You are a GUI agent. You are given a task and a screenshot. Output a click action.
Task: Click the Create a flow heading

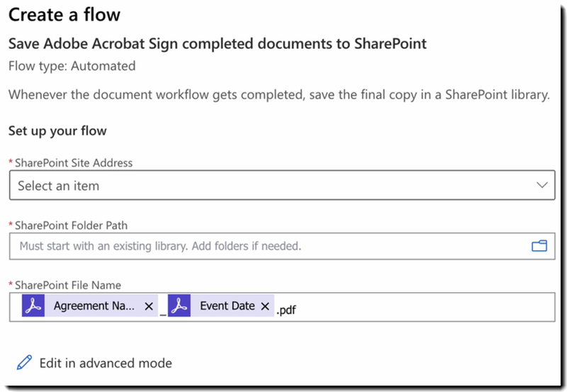click(64, 15)
